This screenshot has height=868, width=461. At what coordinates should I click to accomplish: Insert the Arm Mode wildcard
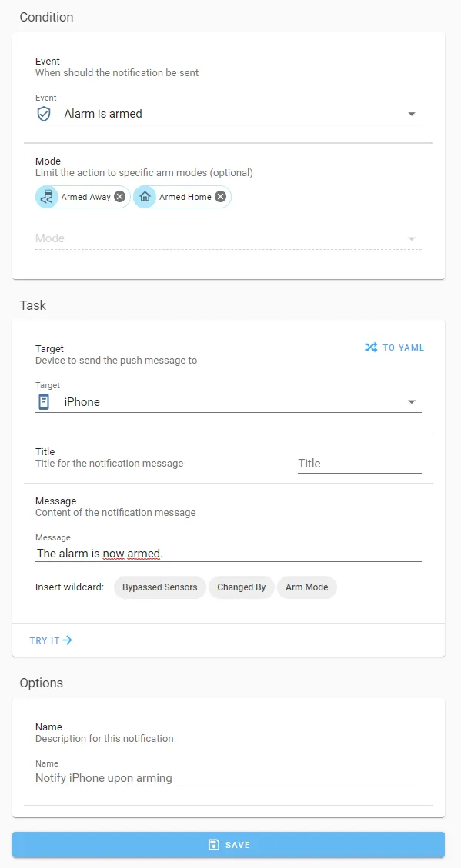306,587
